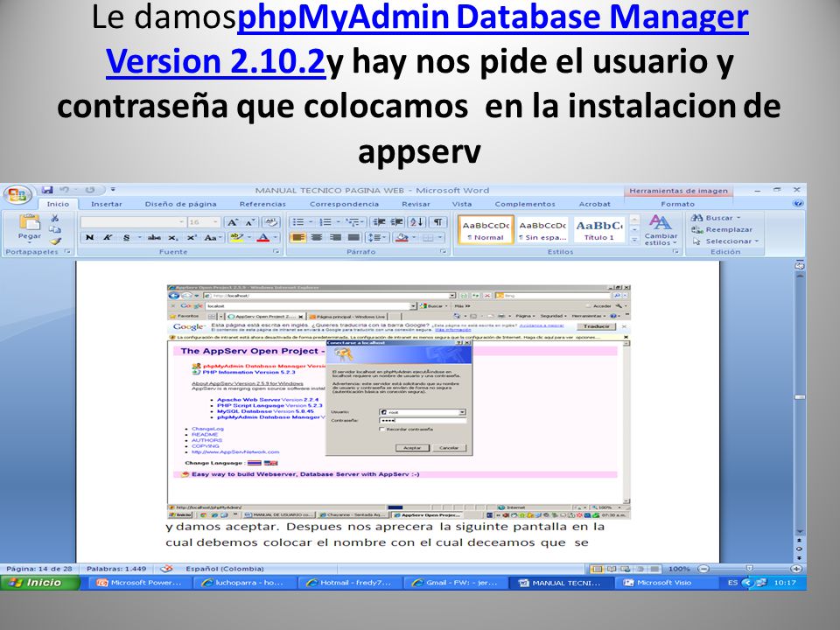Sort text with the A-Z icon

pyautogui.click(x=416, y=221)
